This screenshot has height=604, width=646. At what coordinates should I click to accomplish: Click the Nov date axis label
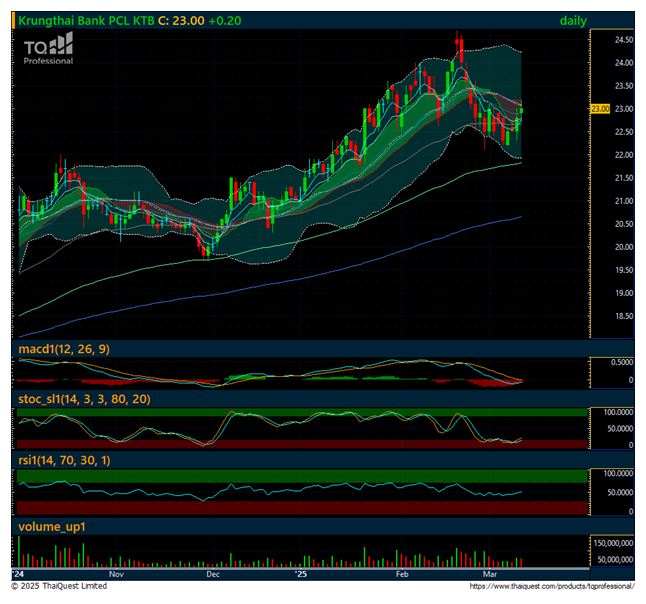tap(116, 574)
